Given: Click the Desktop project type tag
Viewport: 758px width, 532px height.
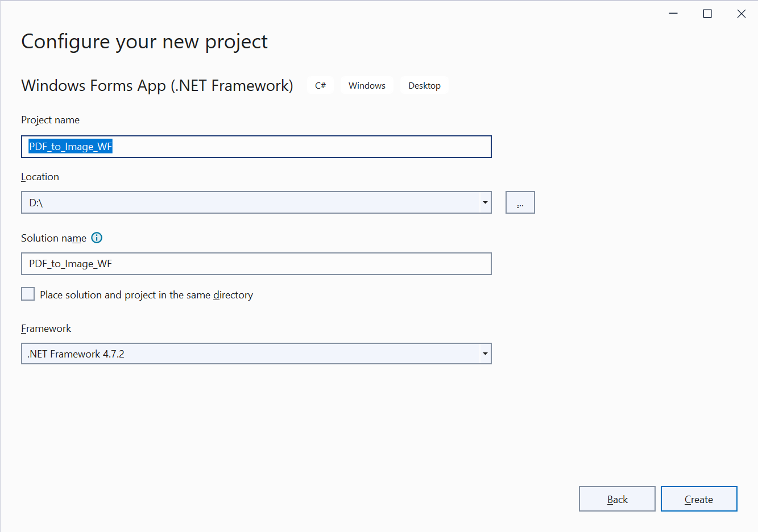Looking at the screenshot, I should (x=424, y=85).
